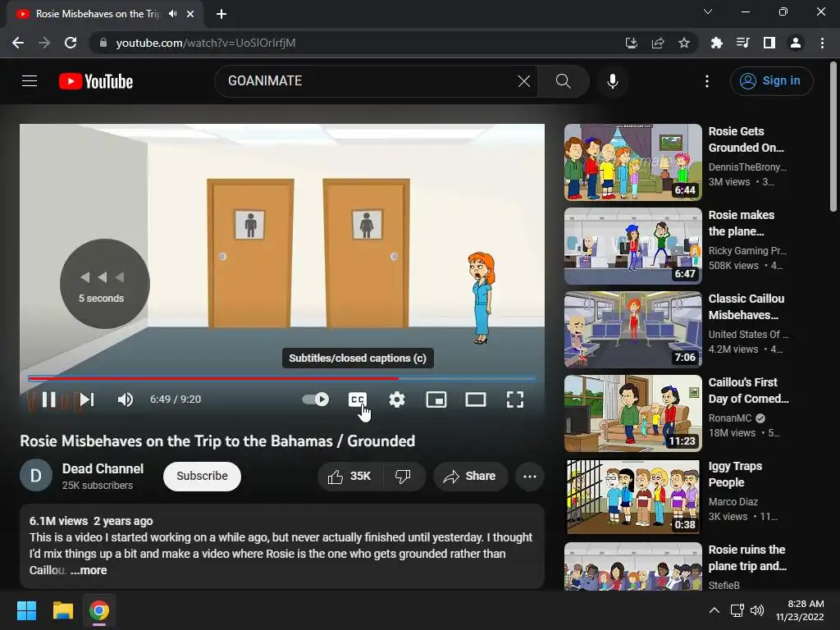840x630 pixels.
Task: Open File Explorer from taskbar
Action: [x=62, y=610]
